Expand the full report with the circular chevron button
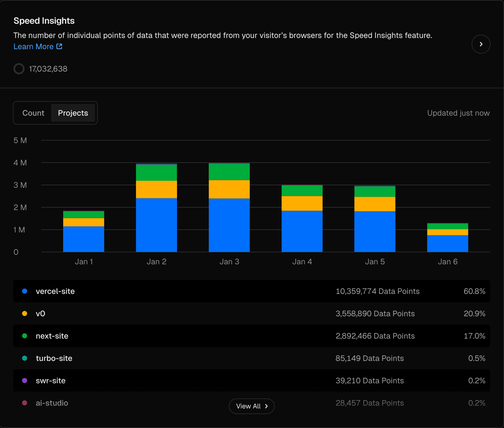The image size is (504, 428). (481, 44)
